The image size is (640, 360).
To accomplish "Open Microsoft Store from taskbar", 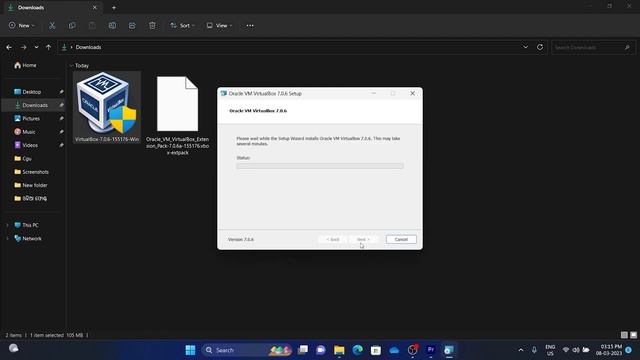I will tap(376, 350).
